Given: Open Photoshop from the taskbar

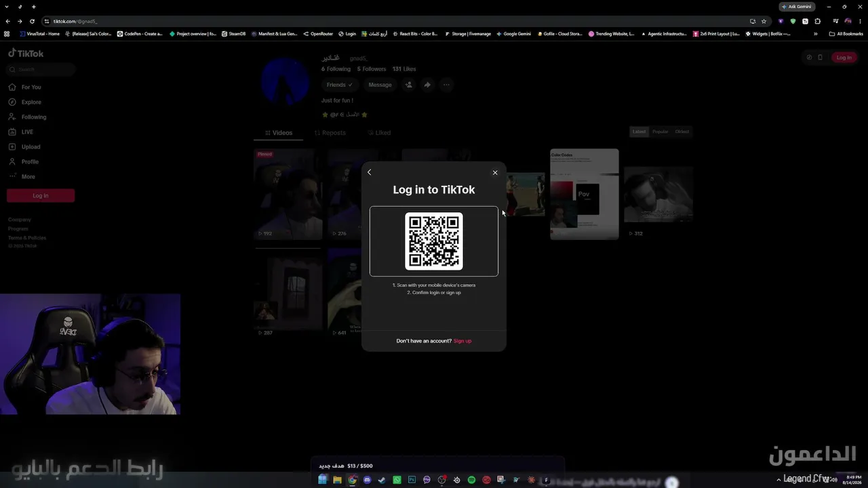Looking at the screenshot, I should click(412, 480).
